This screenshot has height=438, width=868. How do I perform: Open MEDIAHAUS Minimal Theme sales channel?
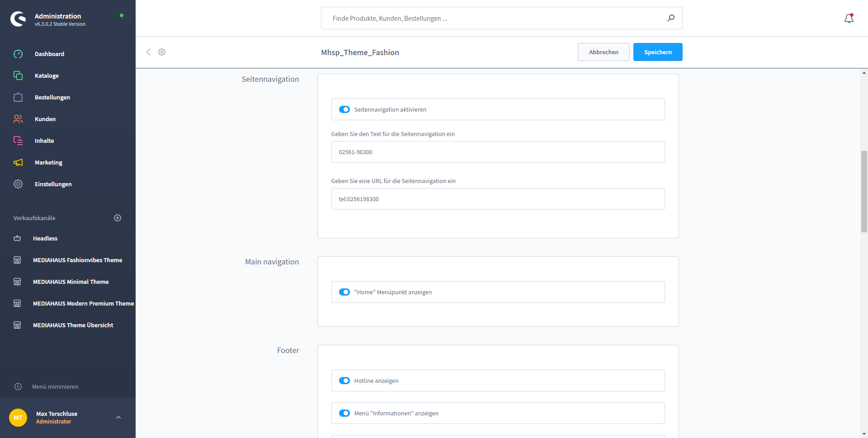[x=71, y=282]
